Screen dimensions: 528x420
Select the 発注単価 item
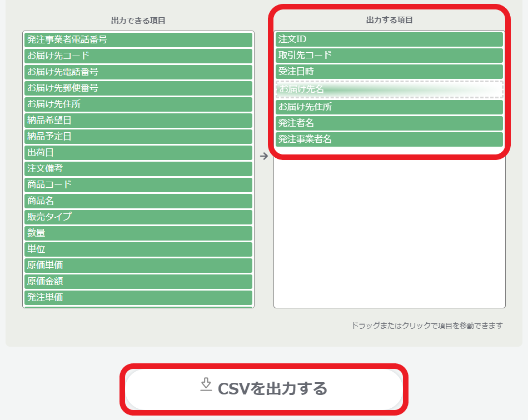(138, 298)
